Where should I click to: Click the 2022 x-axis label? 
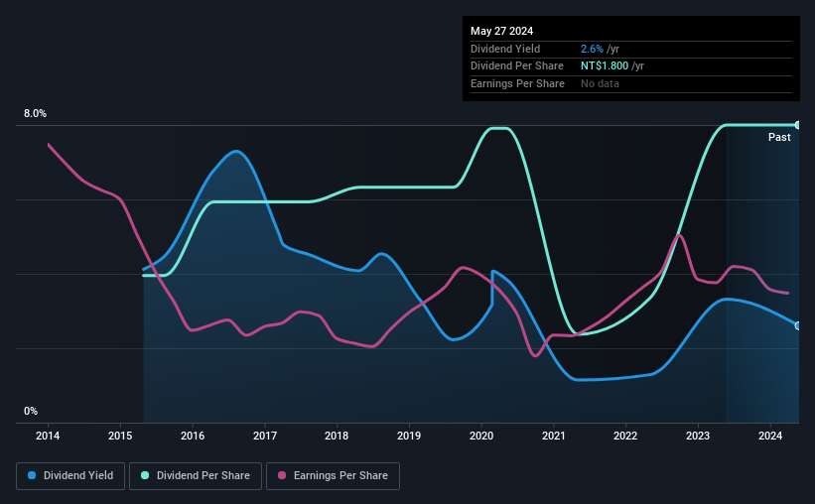point(625,436)
